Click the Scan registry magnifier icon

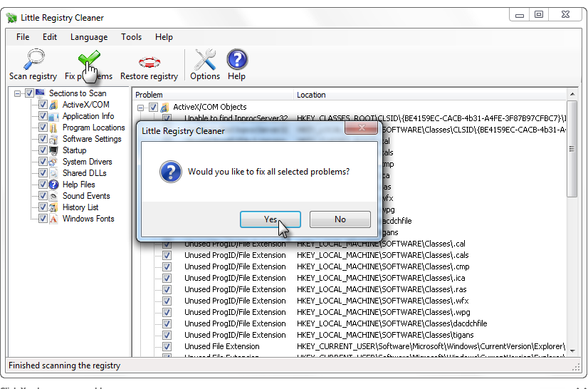[33, 59]
